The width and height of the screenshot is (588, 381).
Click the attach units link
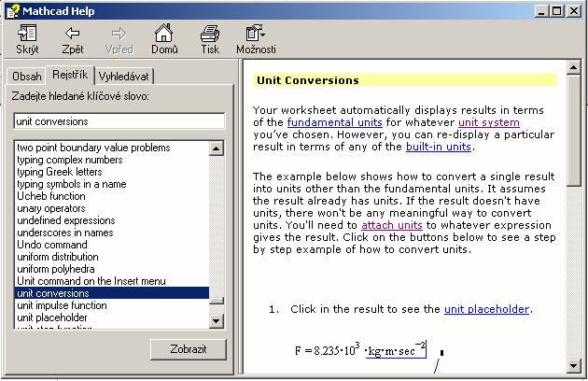point(392,225)
